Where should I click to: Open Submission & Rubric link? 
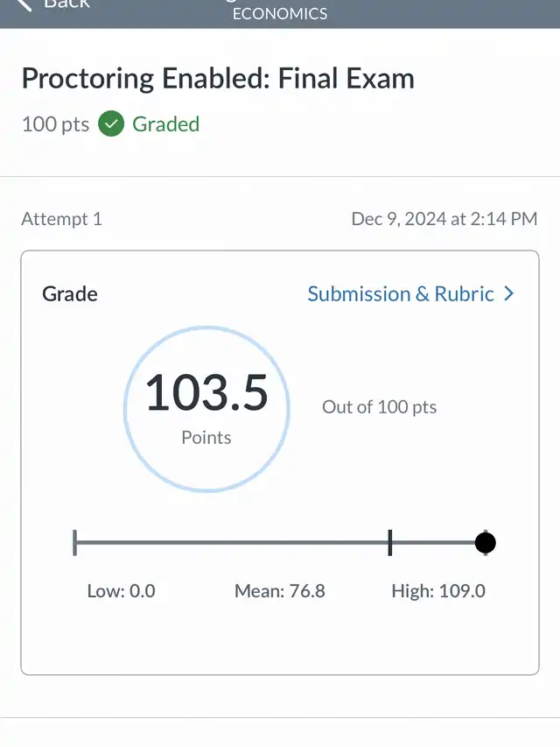click(x=401, y=294)
